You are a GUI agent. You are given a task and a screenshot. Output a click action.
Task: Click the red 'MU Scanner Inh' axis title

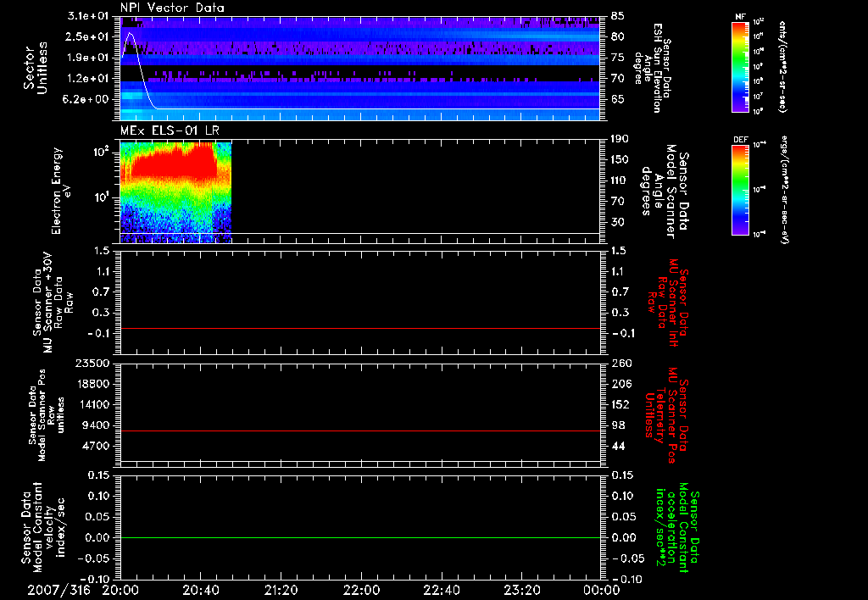(x=669, y=303)
